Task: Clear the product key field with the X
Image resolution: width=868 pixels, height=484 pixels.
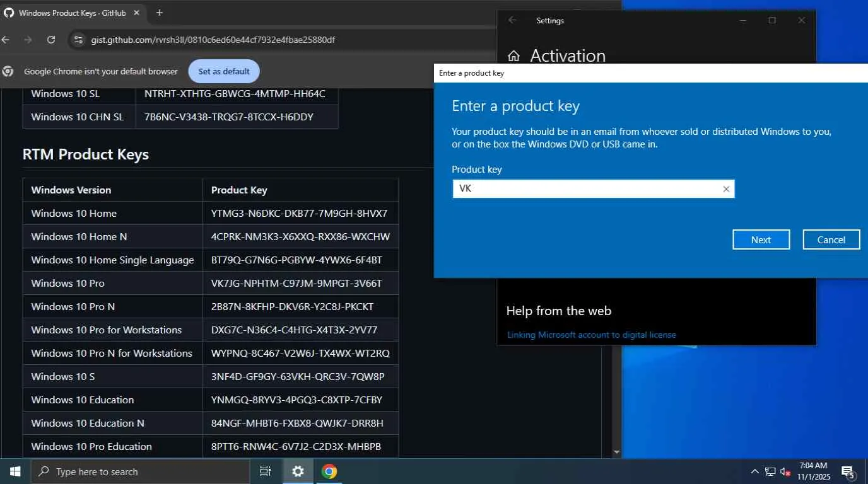Action: tap(726, 189)
